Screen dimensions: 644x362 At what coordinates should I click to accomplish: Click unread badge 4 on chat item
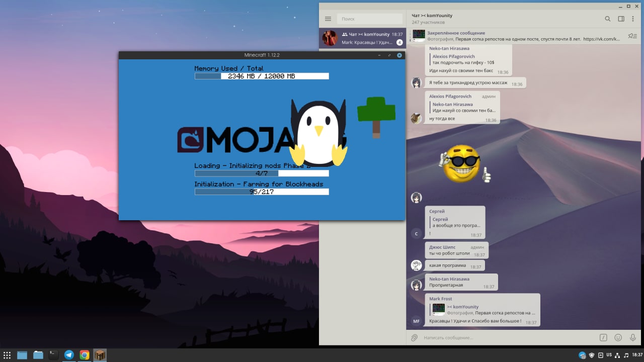tap(399, 42)
